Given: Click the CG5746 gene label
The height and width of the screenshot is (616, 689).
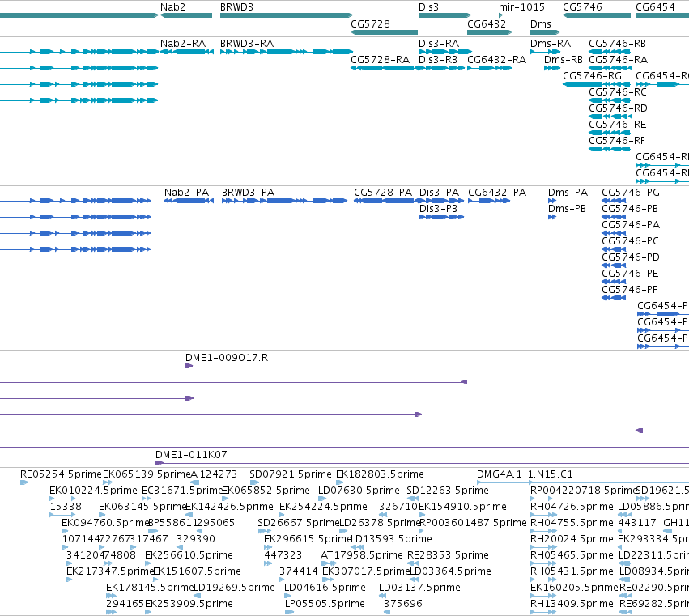Looking at the screenshot, I should (x=582, y=7).
